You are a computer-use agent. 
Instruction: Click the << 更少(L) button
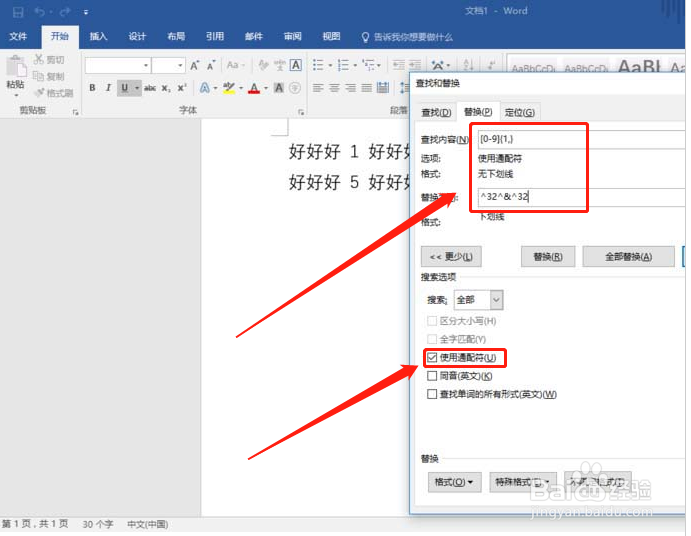click(x=451, y=257)
